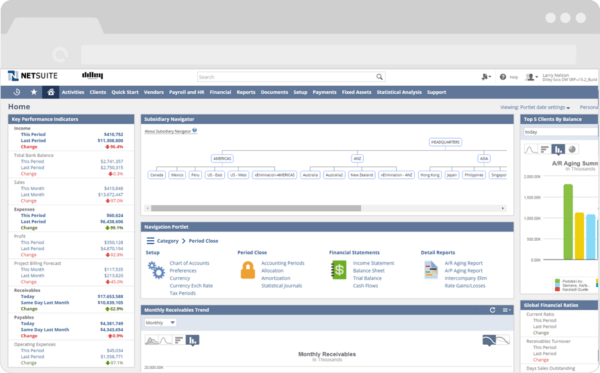
Task: Open the Accounting Periods link
Action: point(283,263)
